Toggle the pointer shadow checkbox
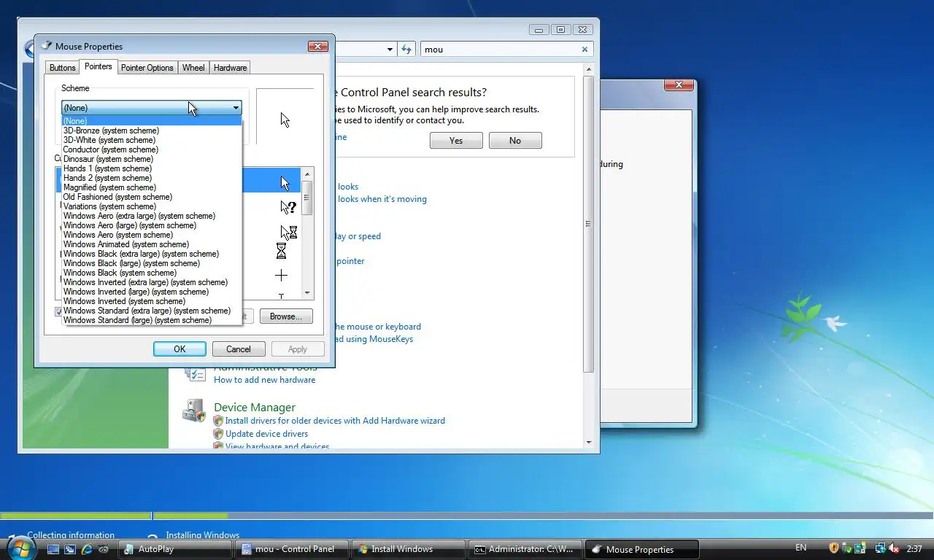Viewport: 934px width, 560px height. (x=59, y=311)
